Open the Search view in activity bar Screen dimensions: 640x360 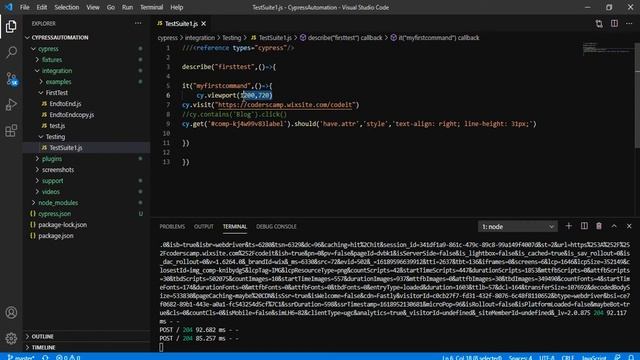tap(11, 52)
